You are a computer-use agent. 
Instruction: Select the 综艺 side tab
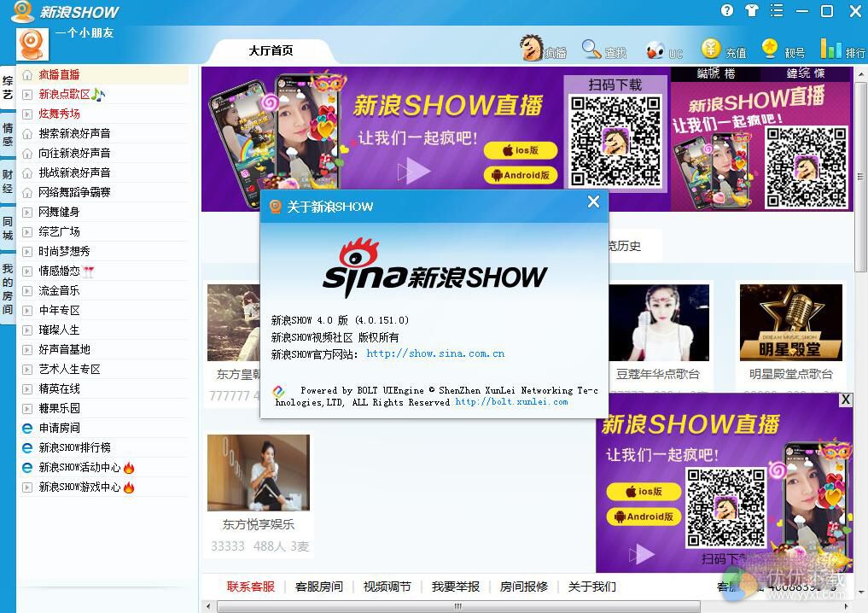(8, 87)
